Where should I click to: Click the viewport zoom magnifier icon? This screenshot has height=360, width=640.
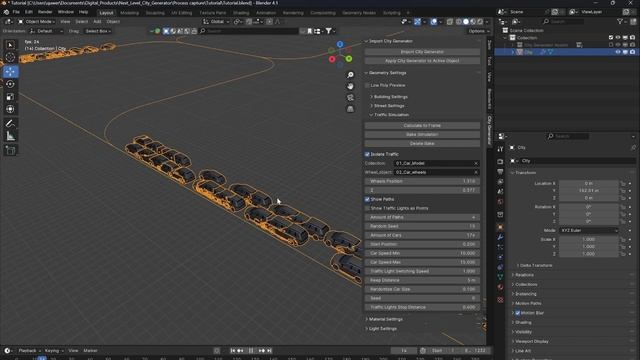(350, 75)
